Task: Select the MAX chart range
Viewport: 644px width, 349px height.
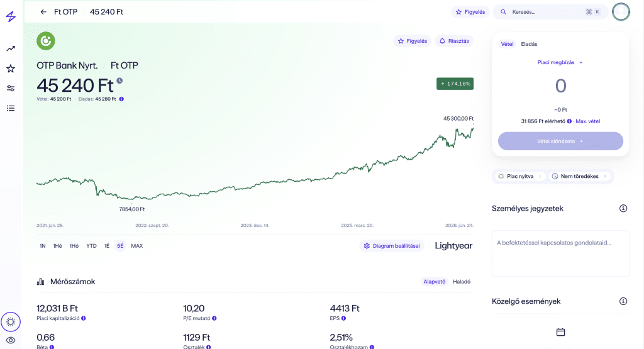Action: click(136, 246)
